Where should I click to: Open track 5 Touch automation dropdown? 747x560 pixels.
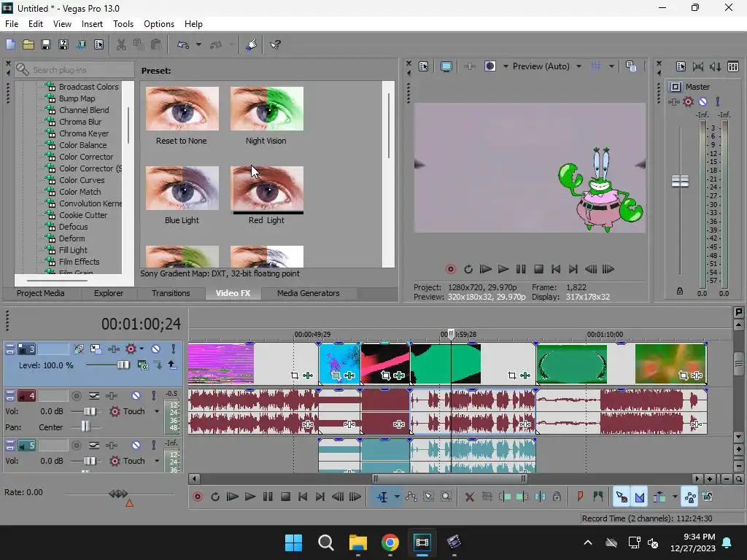pyautogui.click(x=156, y=461)
